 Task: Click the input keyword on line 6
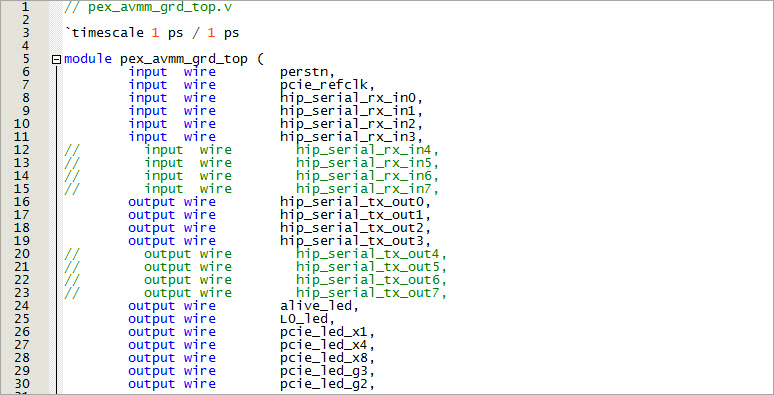pyautogui.click(x=148, y=72)
